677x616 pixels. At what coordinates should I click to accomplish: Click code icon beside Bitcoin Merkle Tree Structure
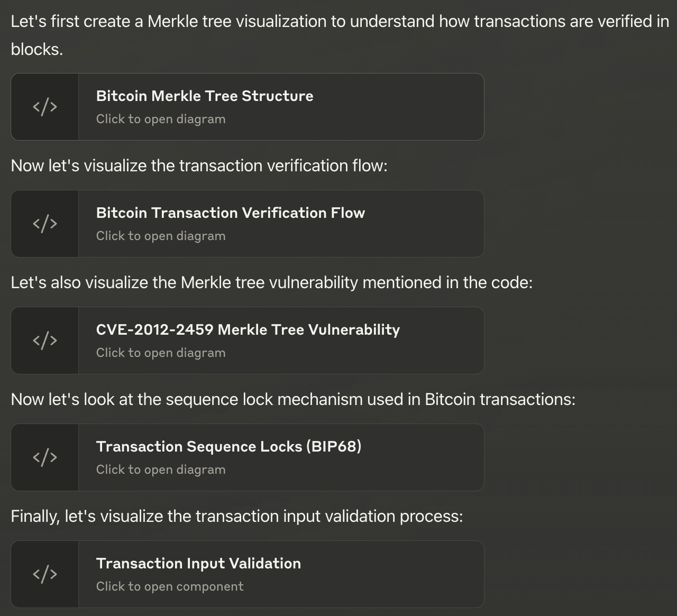click(x=45, y=107)
